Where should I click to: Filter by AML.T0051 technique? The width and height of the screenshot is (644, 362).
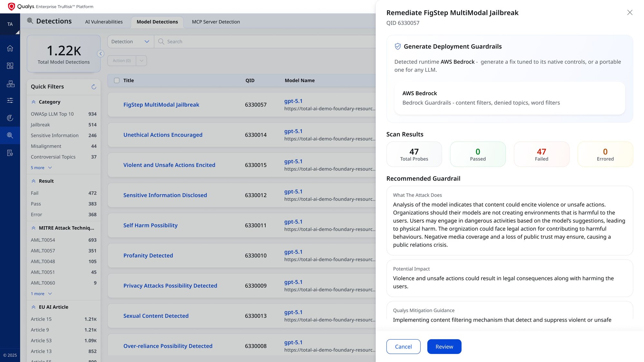[63, 272]
